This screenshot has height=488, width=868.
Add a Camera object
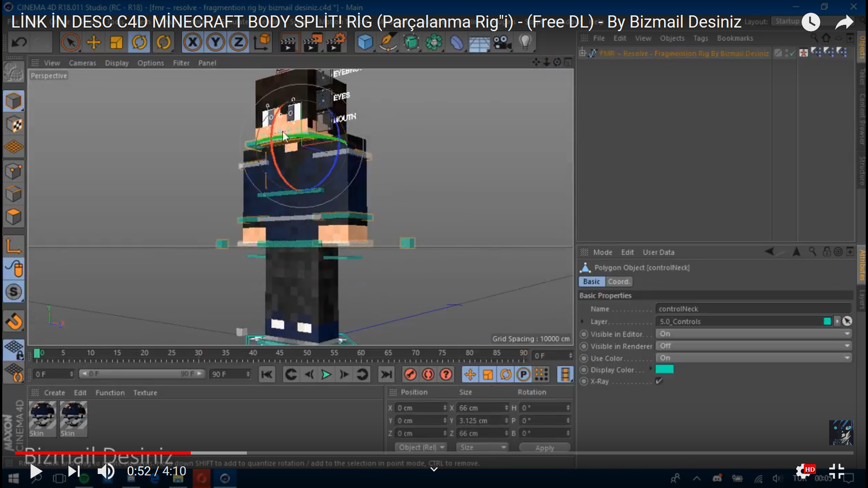[x=502, y=42]
